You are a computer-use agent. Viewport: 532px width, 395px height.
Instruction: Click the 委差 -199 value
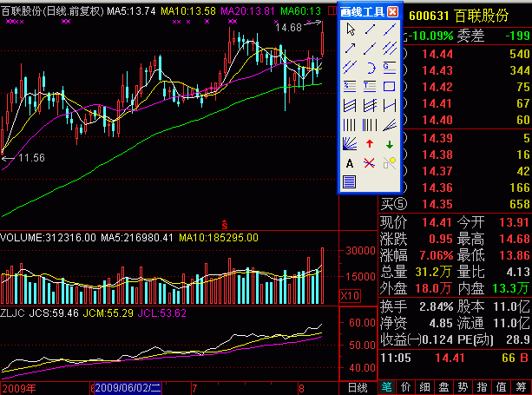pos(517,36)
